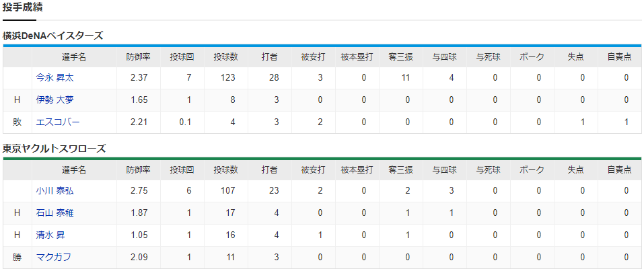Click the 奪三振 header in DeNA table

click(400, 57)
